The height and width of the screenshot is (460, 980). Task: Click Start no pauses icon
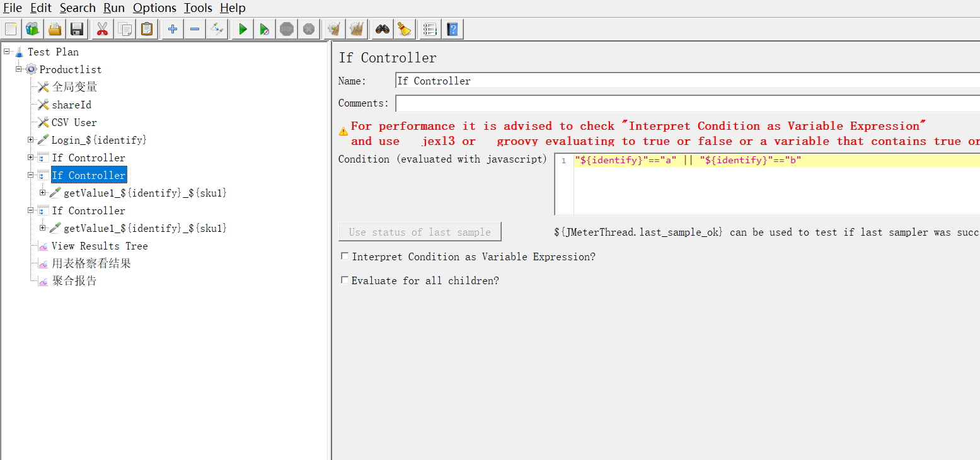point(265,29)
